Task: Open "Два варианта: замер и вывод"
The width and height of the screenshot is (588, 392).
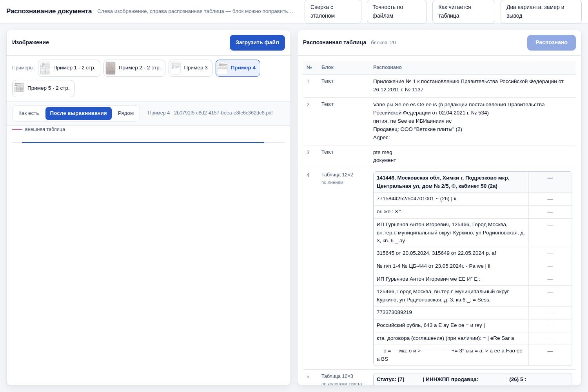Action: pos(541,11)
